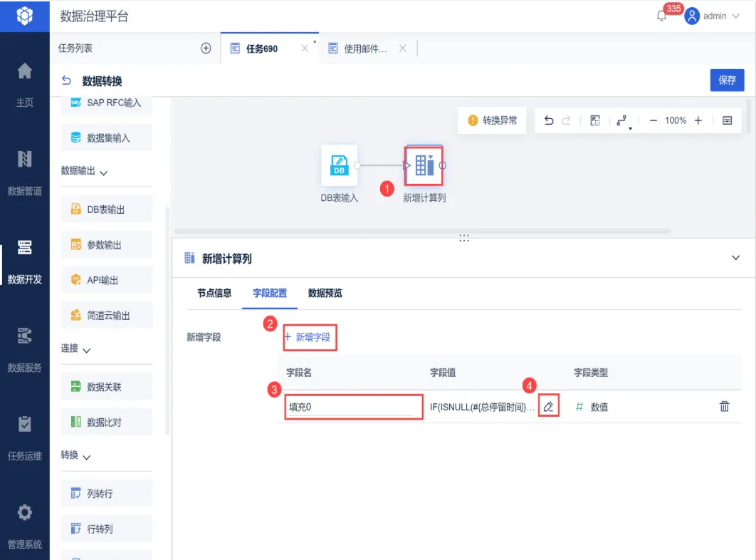Select the DB表输入 node

click(340, 165)
